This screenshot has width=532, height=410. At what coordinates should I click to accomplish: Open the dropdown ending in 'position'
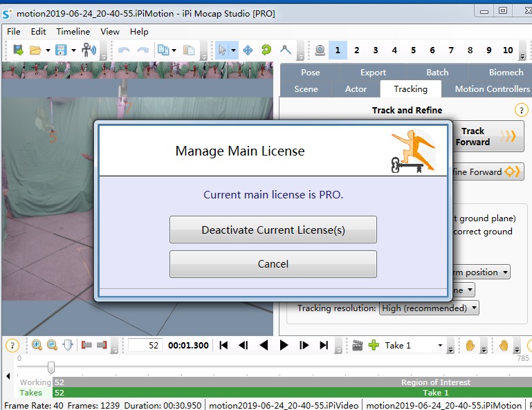pos(481,272)
